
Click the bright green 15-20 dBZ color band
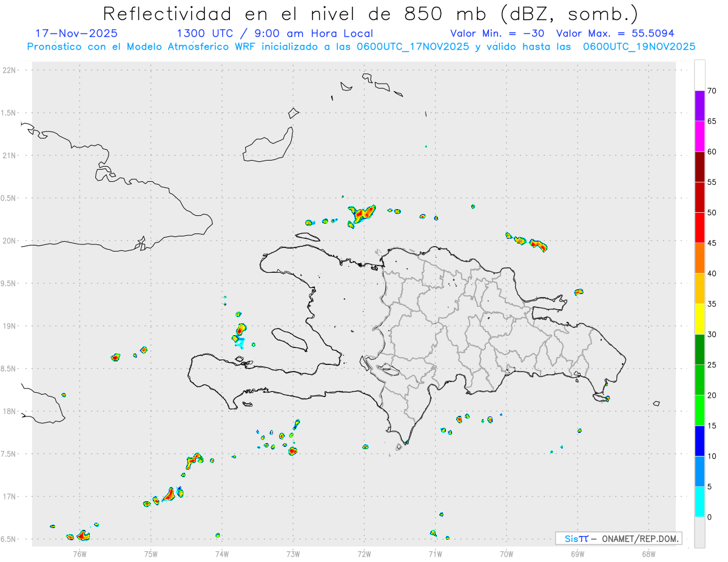tap(699, 410)
